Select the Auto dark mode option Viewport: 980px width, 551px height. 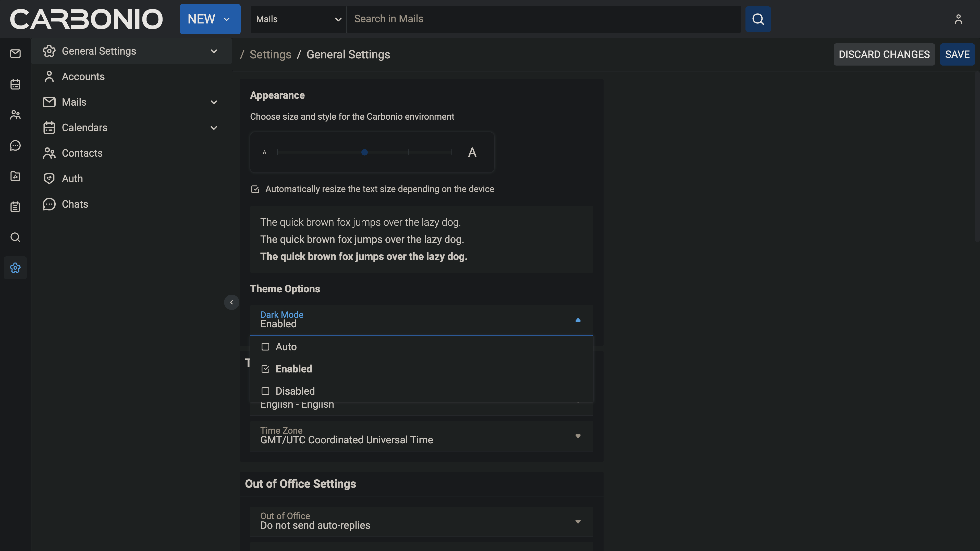pyautogui.click(x=286, y=347)
